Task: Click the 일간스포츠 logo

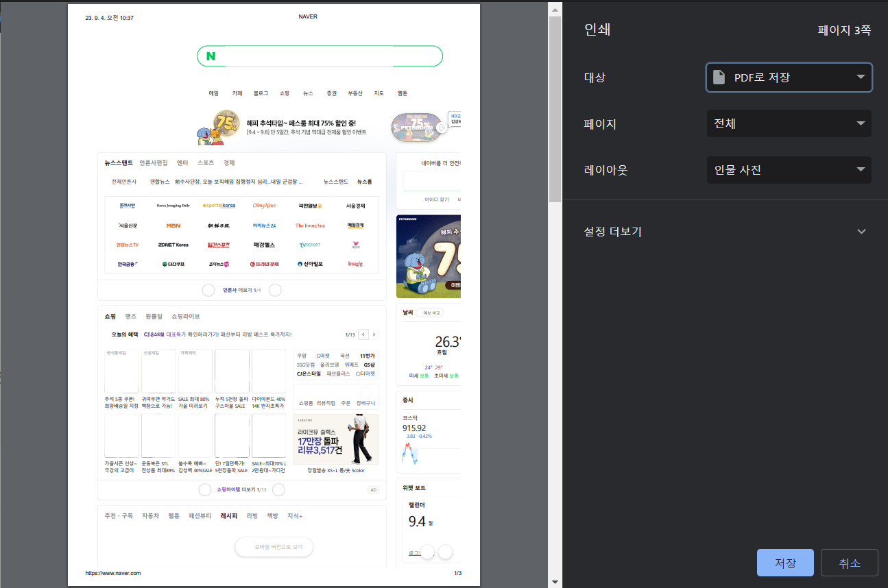Action: [x=219, y=245]
